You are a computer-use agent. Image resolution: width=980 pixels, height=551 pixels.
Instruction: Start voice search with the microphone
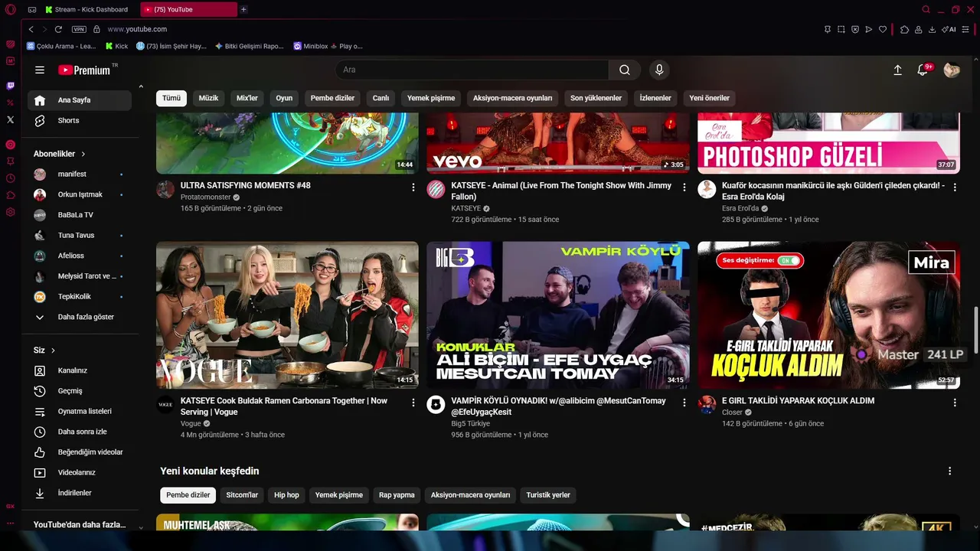click(659, 70)
